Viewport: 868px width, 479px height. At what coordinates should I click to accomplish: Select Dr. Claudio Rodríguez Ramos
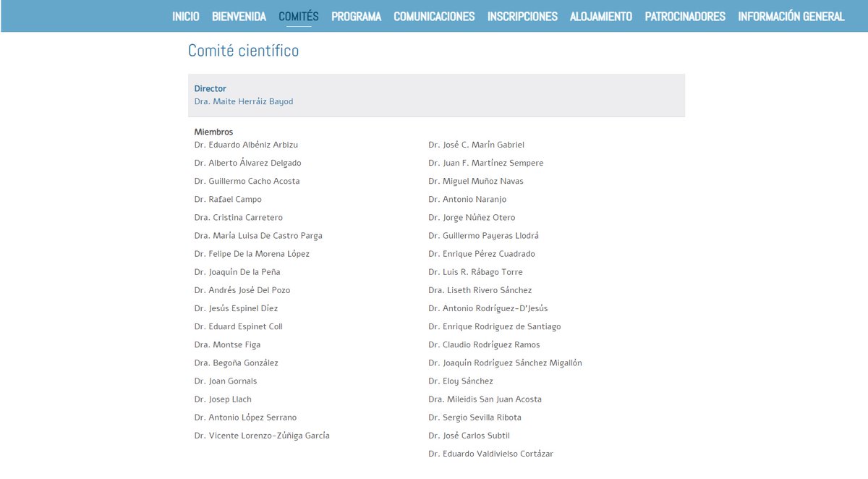coord(484,344)
